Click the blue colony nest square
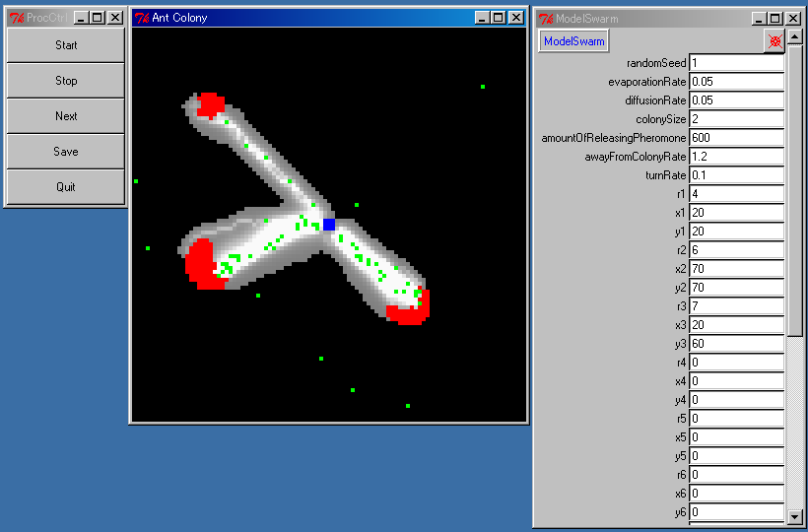The width and height of the screenshot is (808, 532). pos(329,225)
